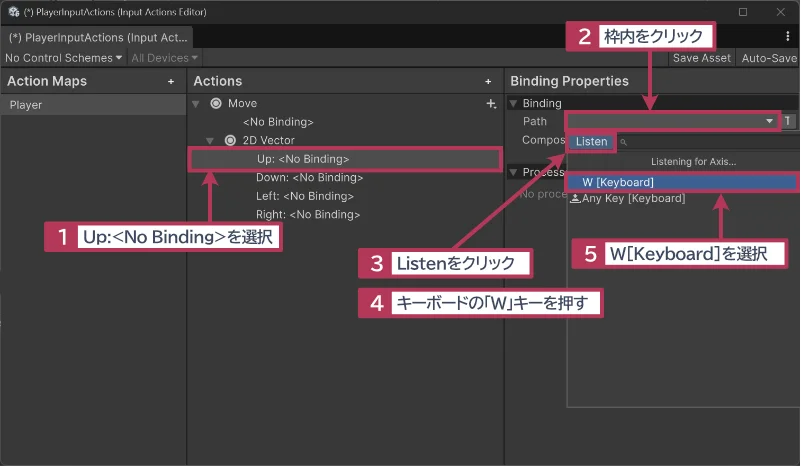Click the add Action plus icon
This screenshot has height=466, width=801.
[x=488, y=81]
